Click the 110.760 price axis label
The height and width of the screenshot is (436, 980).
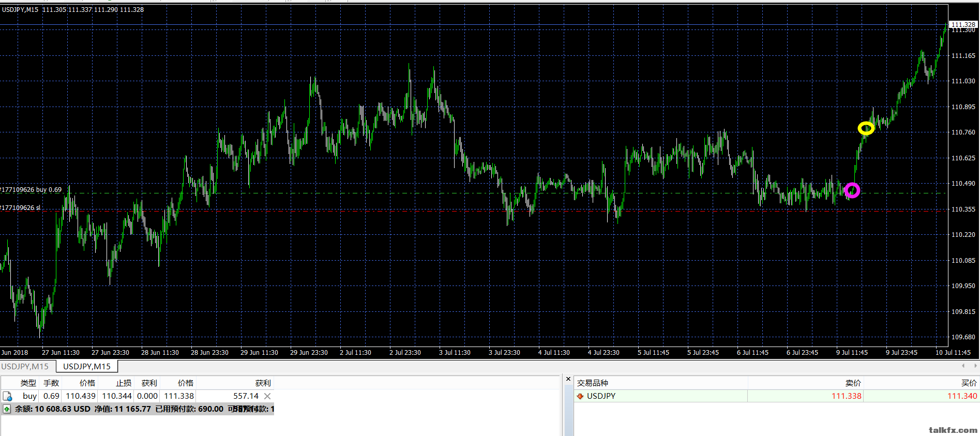pos(963,132)
